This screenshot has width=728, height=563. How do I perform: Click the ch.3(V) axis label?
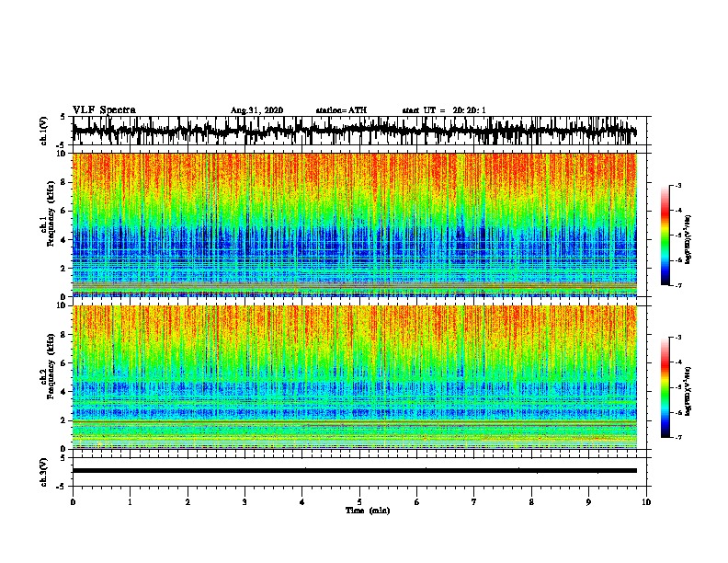coord(44,472)
